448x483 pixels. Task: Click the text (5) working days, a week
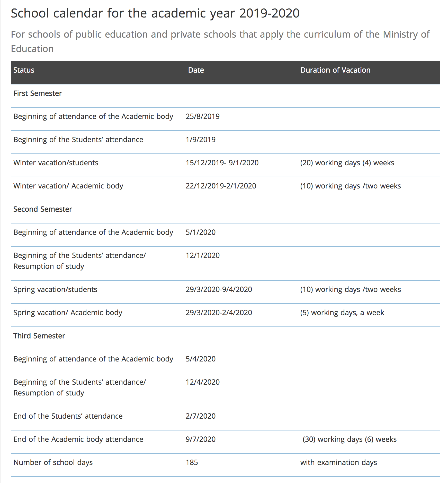pyautogui.click(x=342, y=313)
